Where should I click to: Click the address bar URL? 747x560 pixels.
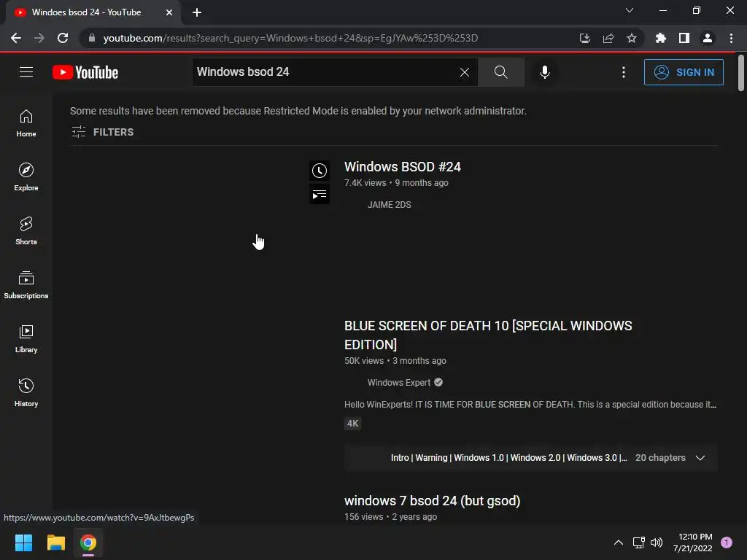[x=290, y=38]
